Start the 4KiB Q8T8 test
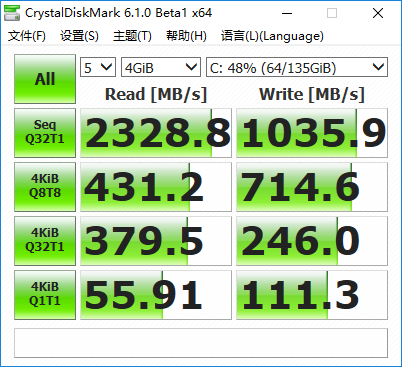The image size is (402, 367). click(x=45, y=187)
